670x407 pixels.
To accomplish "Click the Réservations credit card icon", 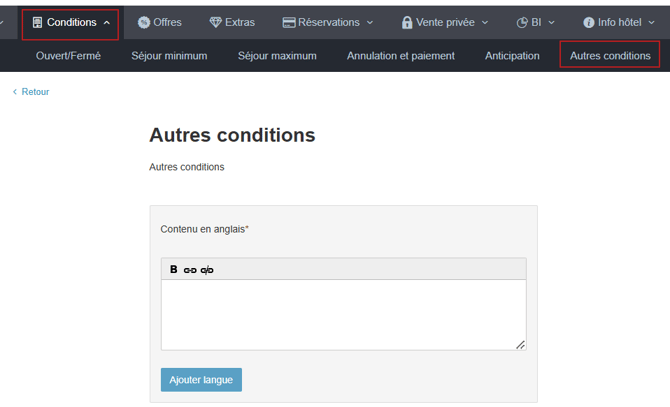I will pyautogui.click(x=289, y=23).
